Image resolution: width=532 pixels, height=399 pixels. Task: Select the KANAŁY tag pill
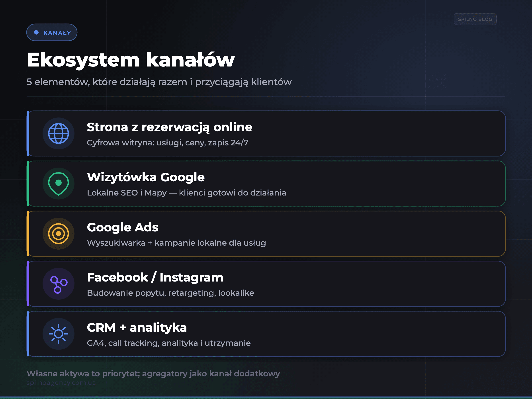click(x=52, y=32)
